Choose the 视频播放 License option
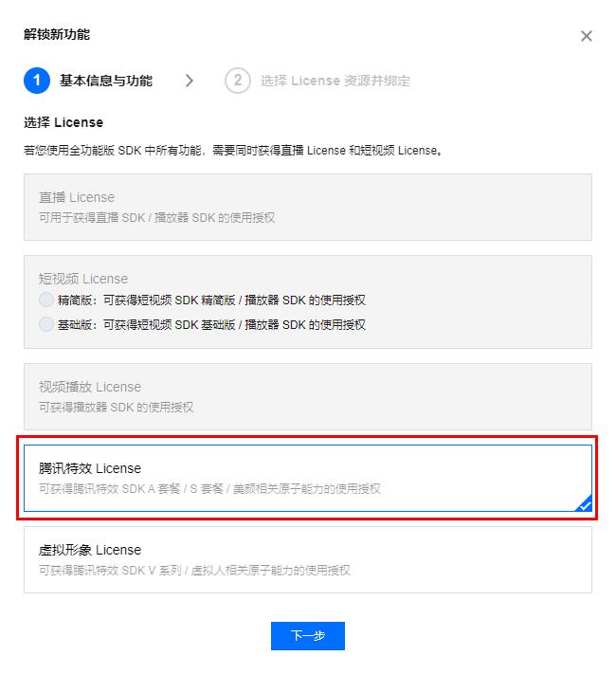Screen dimensions: 616x674 (x=308, y=396)
